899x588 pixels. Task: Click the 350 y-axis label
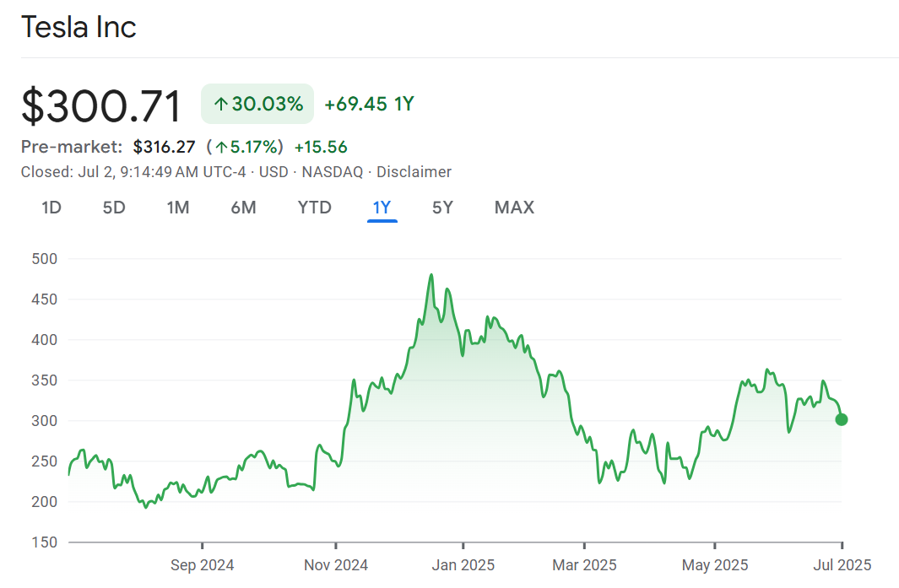(x=44, y=380)
